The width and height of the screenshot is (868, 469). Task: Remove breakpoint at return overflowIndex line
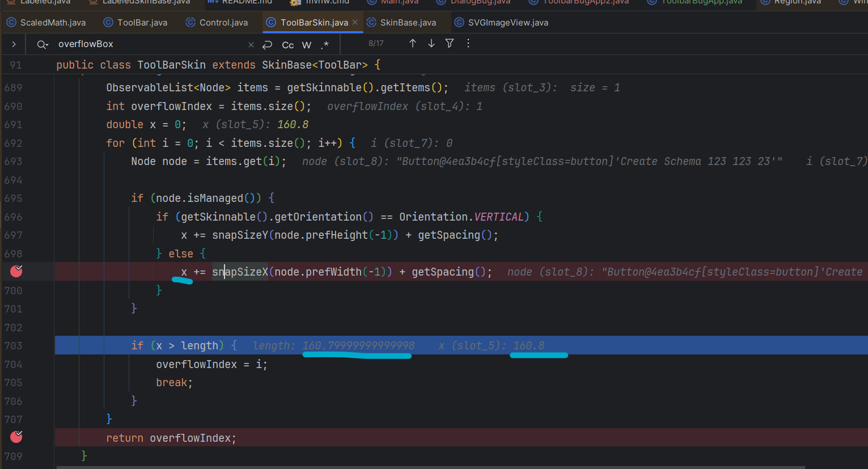[16, 437]
